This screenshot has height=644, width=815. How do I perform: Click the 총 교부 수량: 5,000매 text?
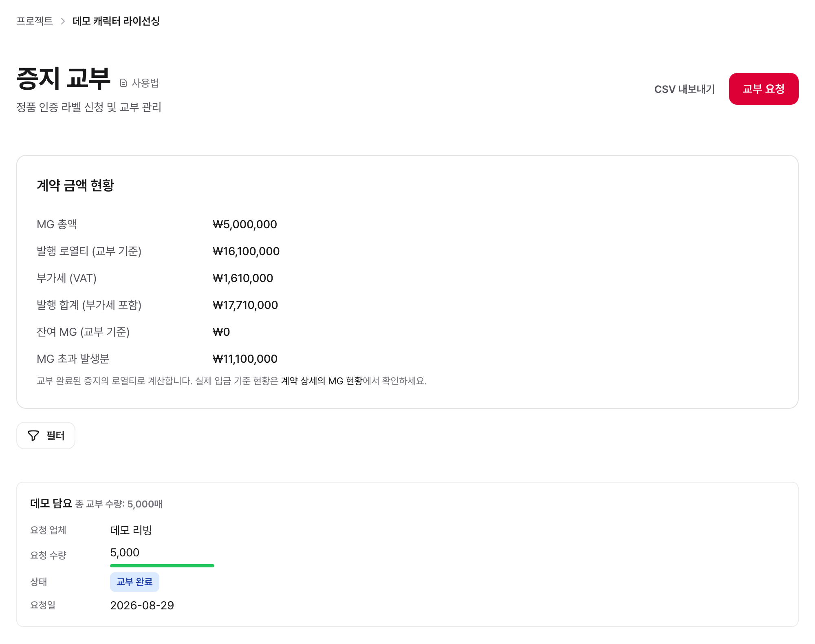click(119, 504)
